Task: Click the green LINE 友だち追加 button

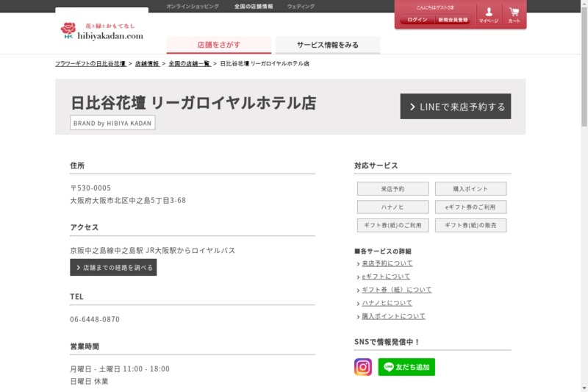Action: pos(406,367)
